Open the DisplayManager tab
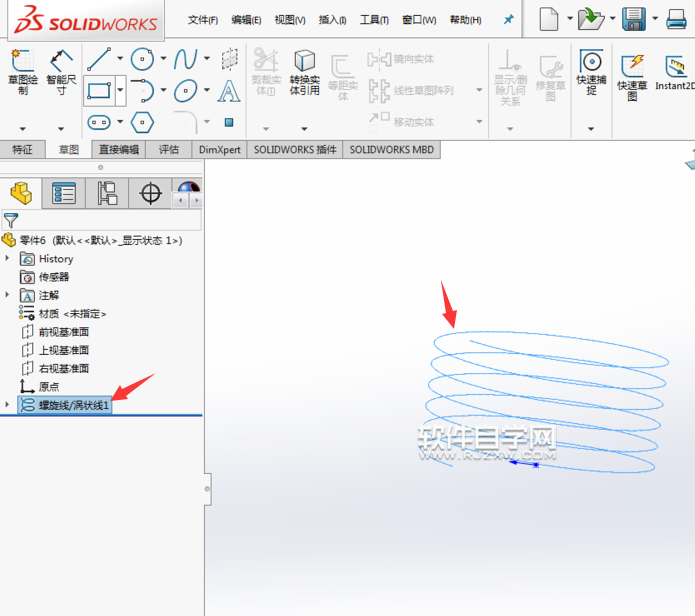 tap(189, 187)
